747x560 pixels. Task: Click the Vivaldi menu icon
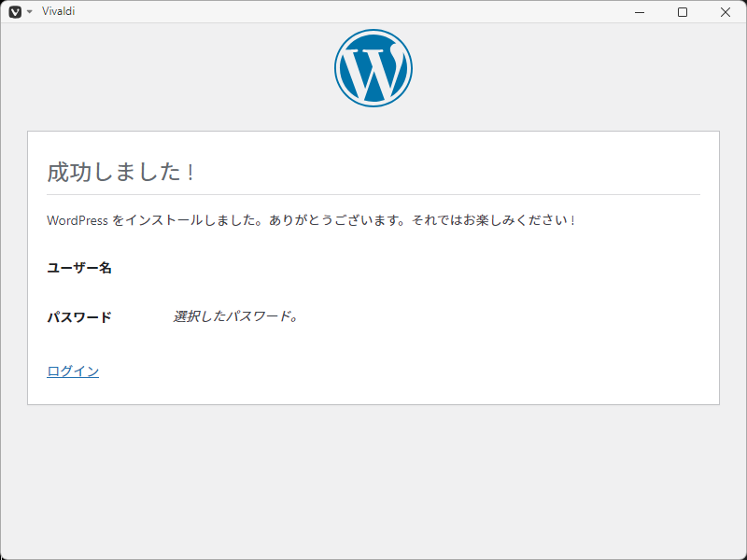(x=15, y=12)
